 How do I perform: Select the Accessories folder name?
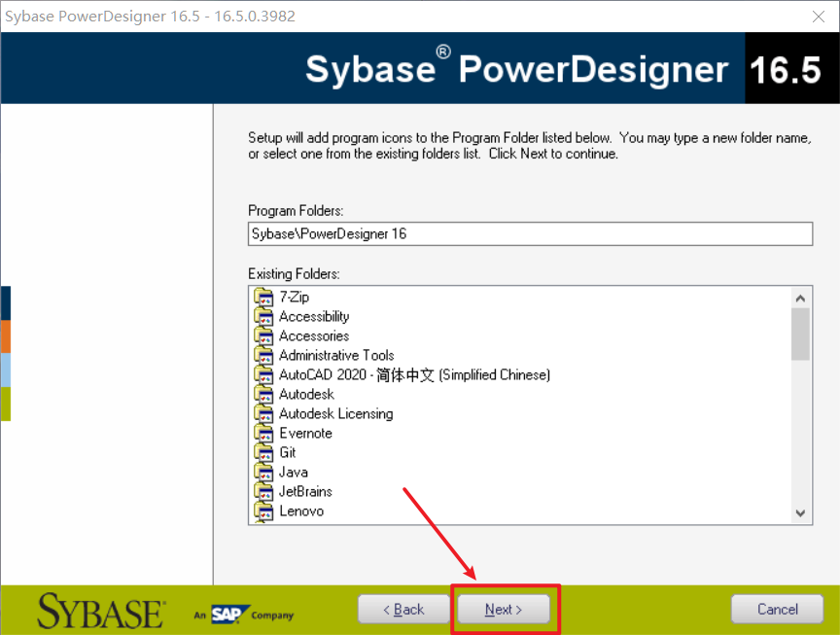[x=314, y=336]
